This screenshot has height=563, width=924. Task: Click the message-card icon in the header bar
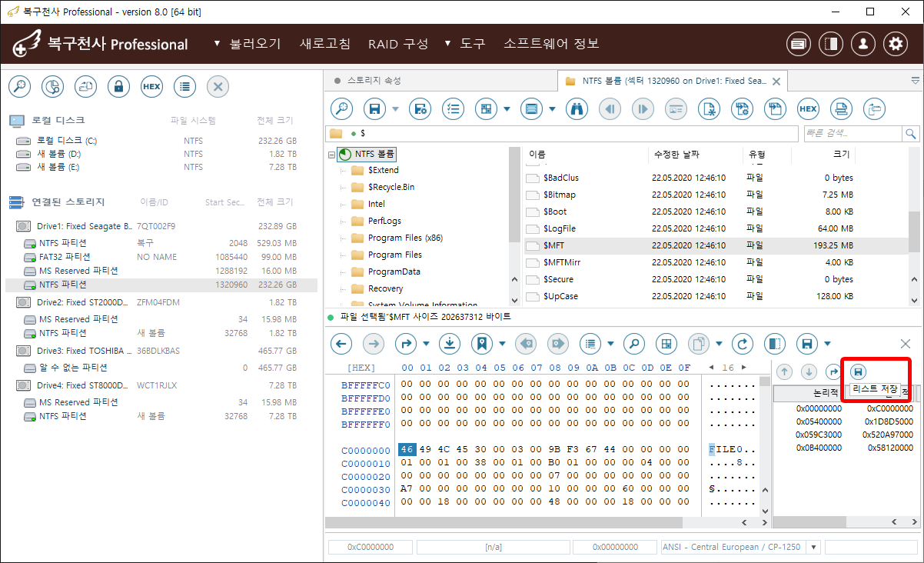(x=799, y=44)
